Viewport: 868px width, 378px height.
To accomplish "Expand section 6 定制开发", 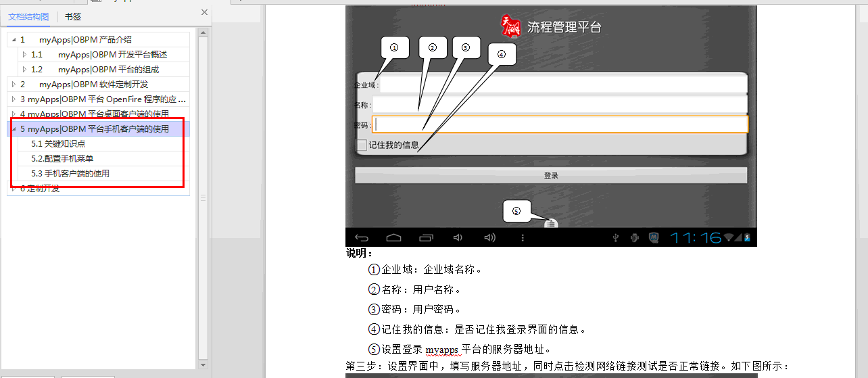I will pos(14,189).
